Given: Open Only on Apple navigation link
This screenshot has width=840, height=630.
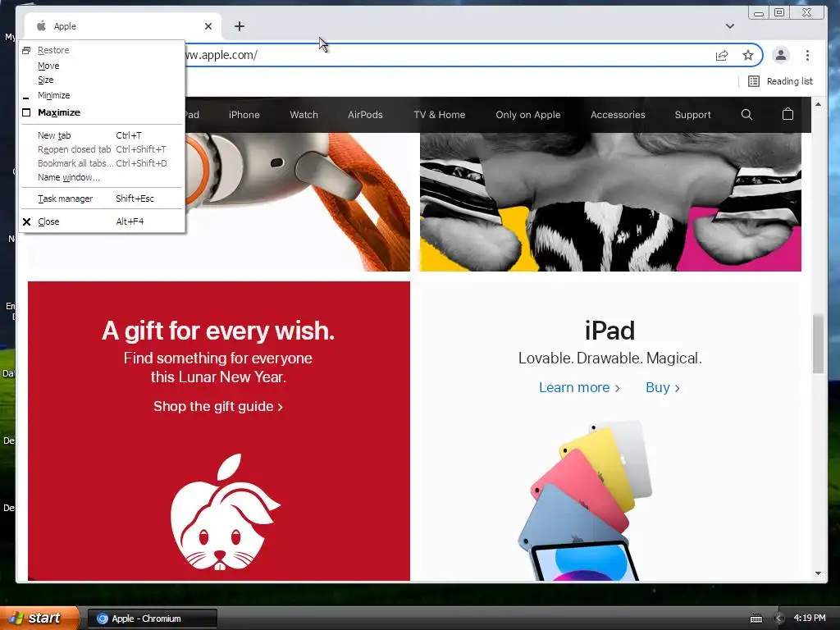Looking at the screenshot, I should [528, 115].
